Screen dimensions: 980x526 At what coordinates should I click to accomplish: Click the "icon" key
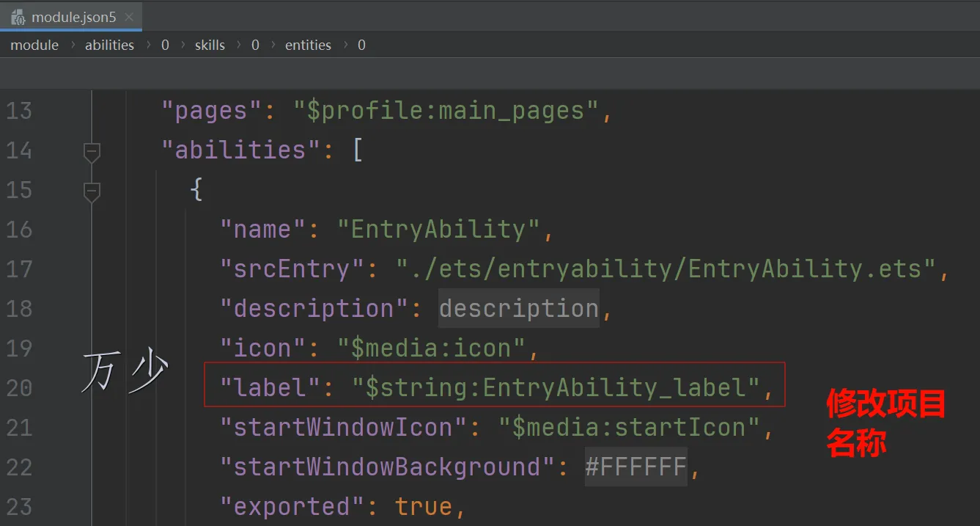(264, 348)
